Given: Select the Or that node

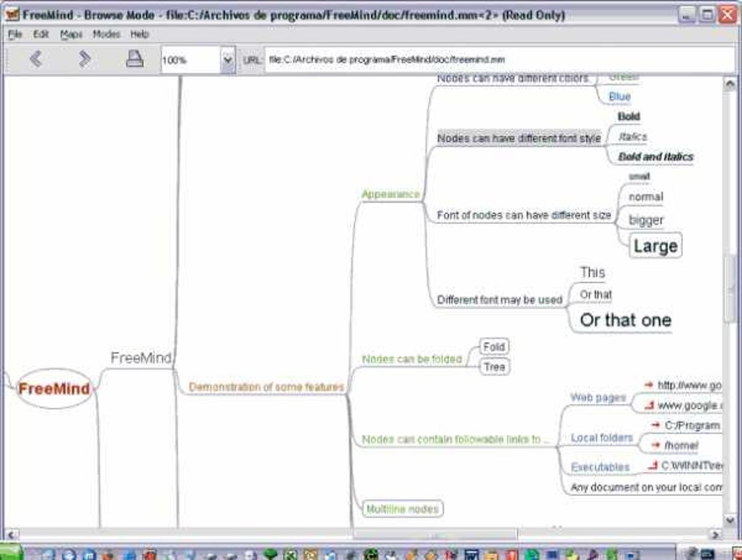Looking at the screenshot, I should [596, 295].
